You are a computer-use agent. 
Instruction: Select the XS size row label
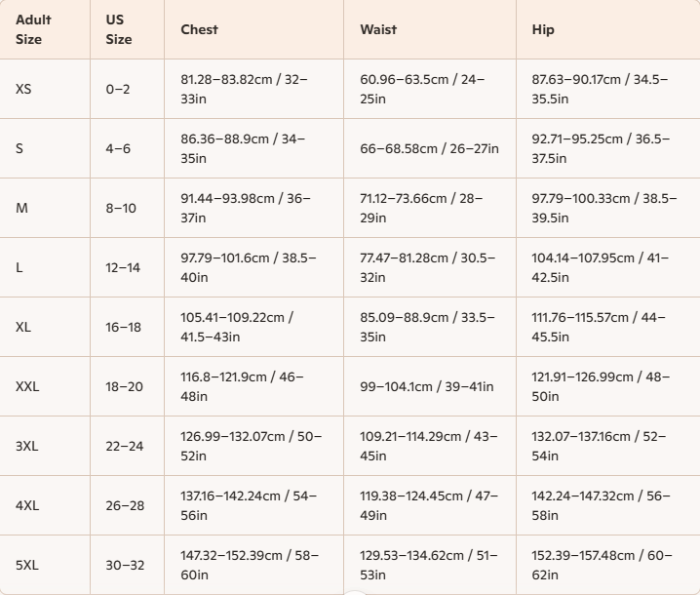23,89
